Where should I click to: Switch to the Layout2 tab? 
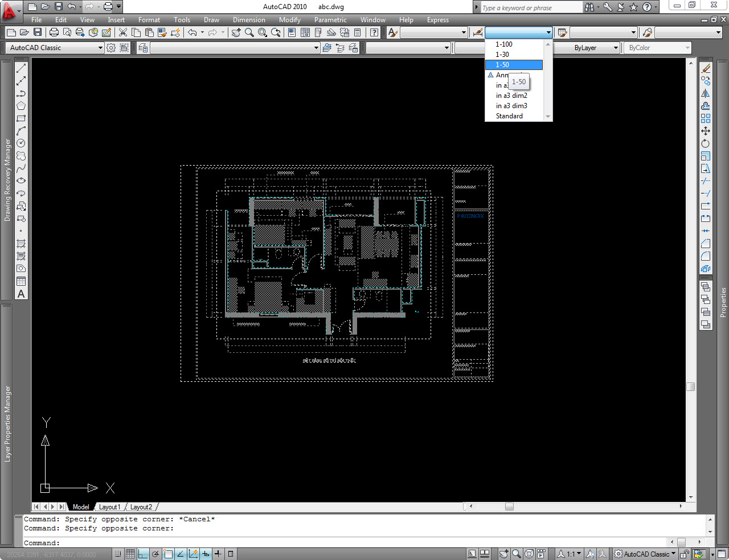(x=141, y=507)
